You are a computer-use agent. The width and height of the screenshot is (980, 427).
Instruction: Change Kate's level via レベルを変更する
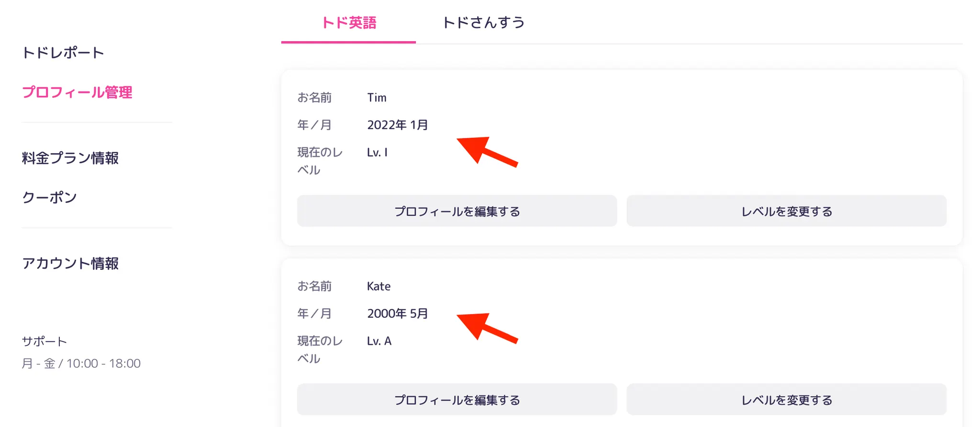[786, 400]
